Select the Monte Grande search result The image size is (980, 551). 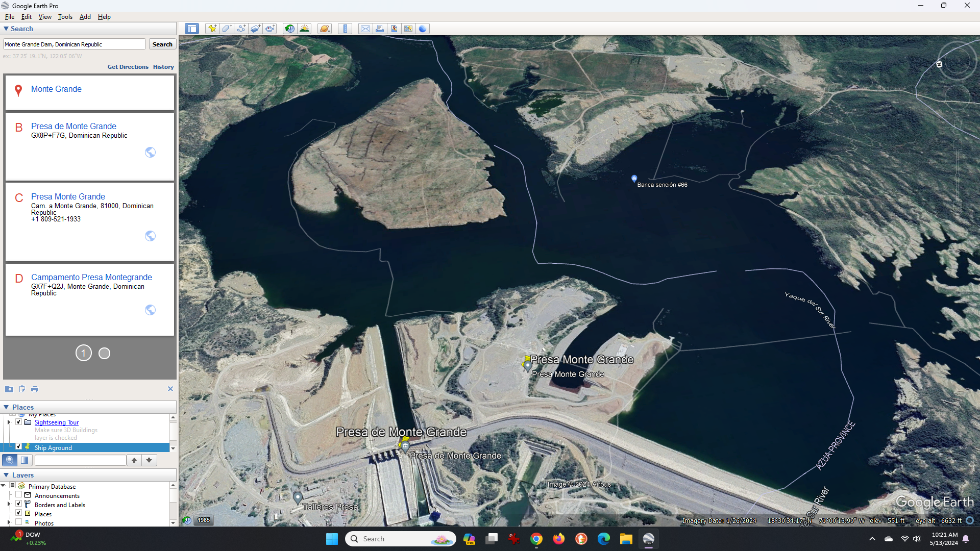click(x=56, y=89)
